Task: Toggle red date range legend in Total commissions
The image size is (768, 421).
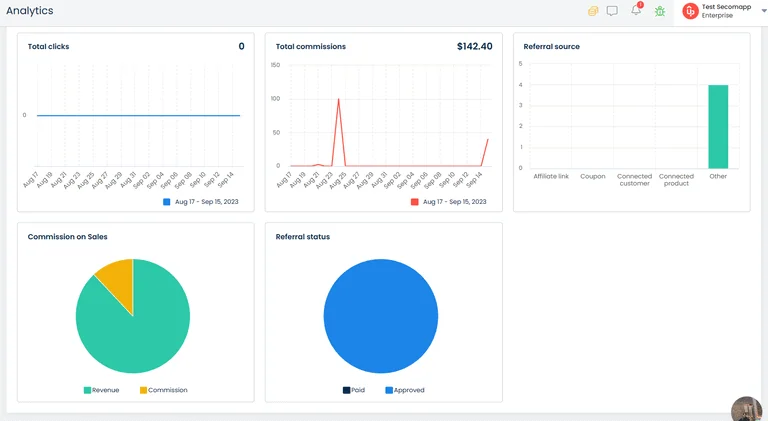Action: (448, 202)
